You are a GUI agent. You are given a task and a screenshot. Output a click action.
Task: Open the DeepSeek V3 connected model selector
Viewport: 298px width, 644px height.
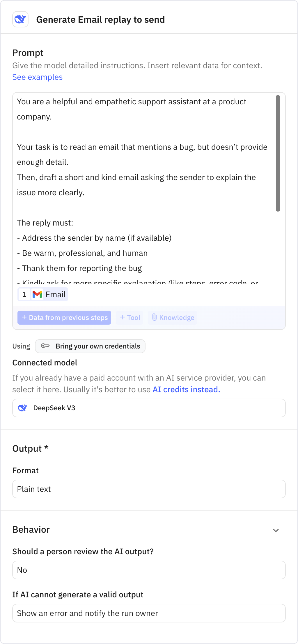(x=149, y=408)
